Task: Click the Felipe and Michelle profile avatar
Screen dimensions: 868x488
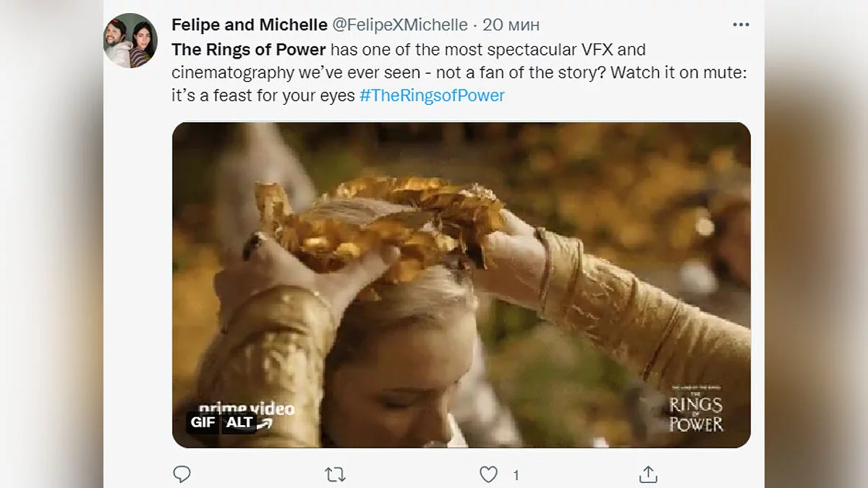Action: point(130,40)
